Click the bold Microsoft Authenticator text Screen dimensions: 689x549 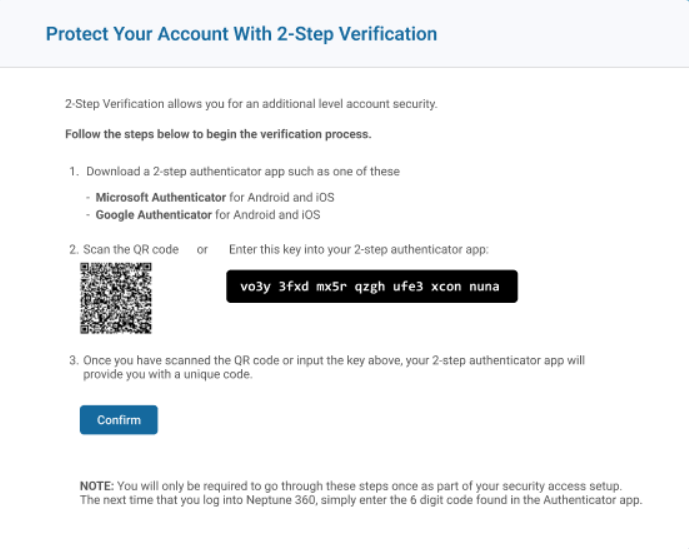(161, 197)
